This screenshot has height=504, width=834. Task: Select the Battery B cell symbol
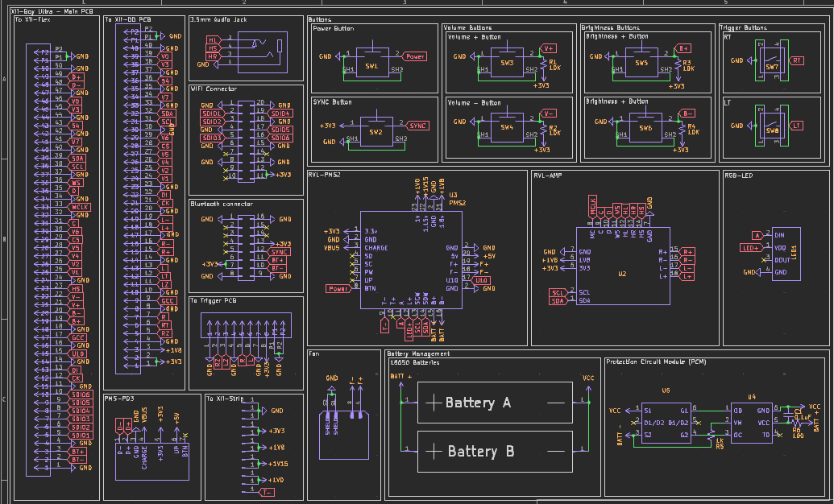pos(495,452)
